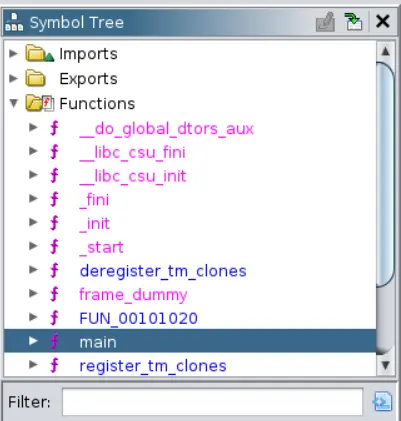Select the main function name
Viewport: 401px width, 421px height.
pos(98,342)
